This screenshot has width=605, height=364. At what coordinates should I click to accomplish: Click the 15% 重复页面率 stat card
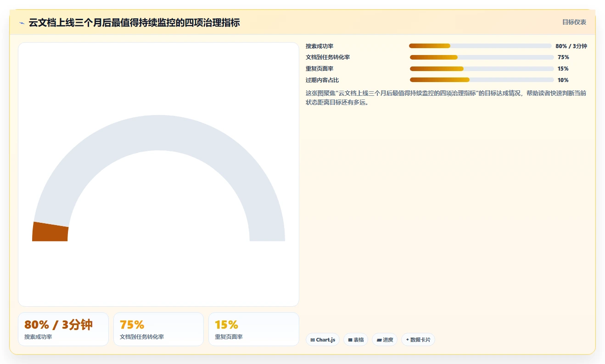[254, 329]
